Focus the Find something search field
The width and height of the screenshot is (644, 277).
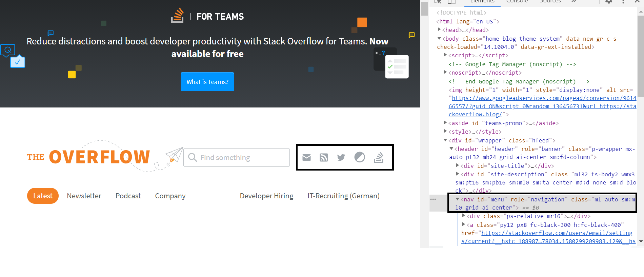[237, 157]
